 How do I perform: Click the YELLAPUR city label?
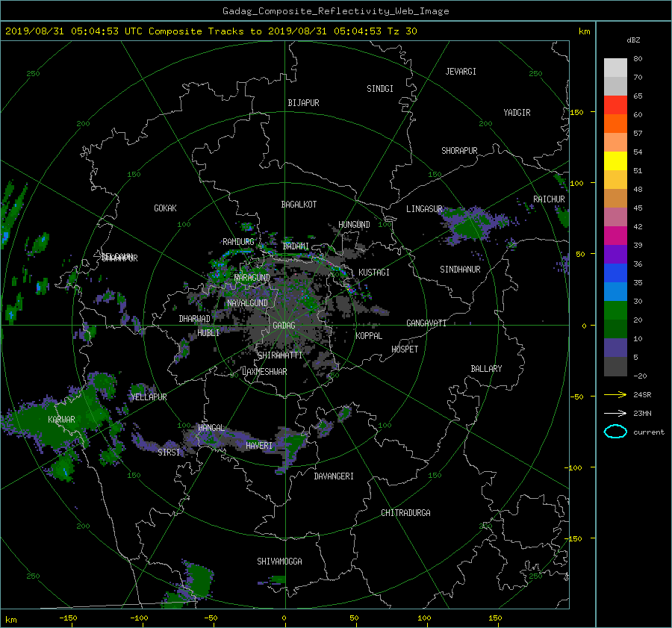click(x=149, y=397)
